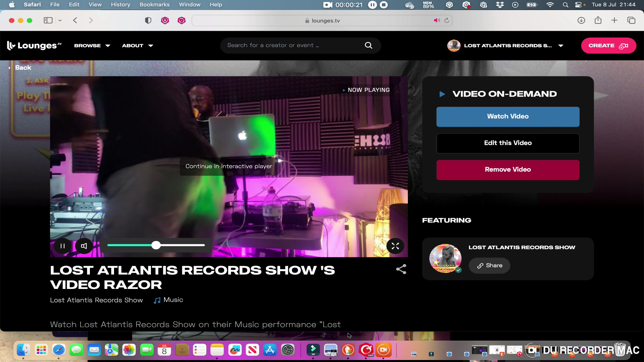The width and height of the screenshot is (644, 362).
Task: Open the History menu
Action: click(x=120, y=5)
